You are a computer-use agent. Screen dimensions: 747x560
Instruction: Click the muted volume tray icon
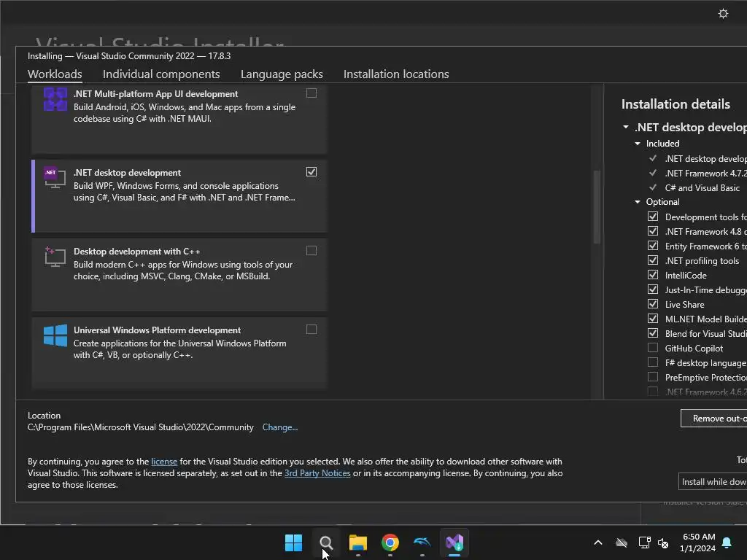click(x=662, y=542)
